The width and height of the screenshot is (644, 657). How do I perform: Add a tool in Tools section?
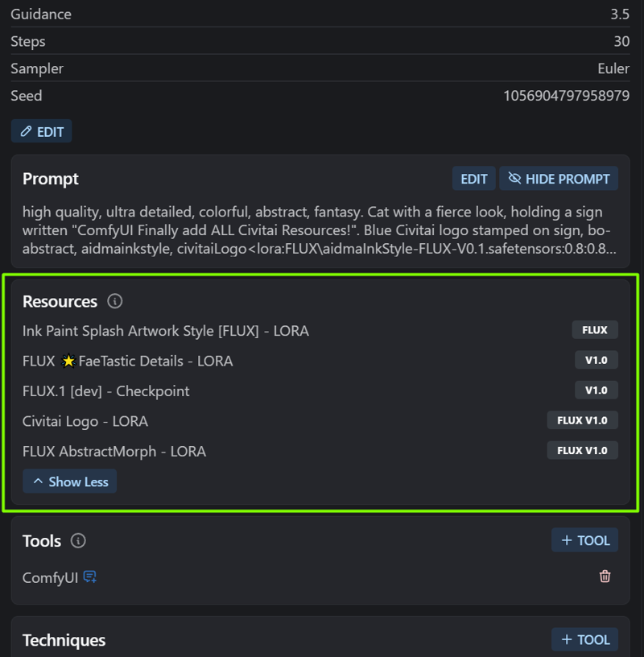pyautogui.click(x=584, y=540)
